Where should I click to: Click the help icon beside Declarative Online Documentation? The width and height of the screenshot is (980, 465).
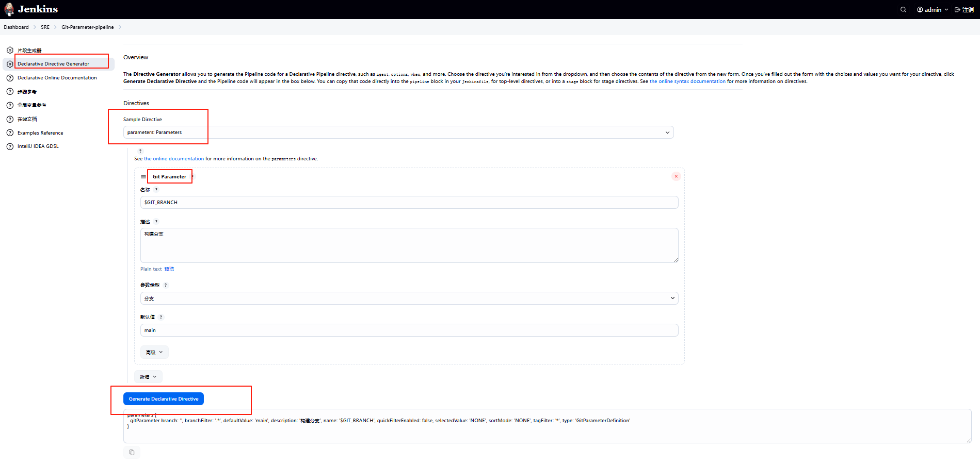pyautogui.click(x=10, y=78)
